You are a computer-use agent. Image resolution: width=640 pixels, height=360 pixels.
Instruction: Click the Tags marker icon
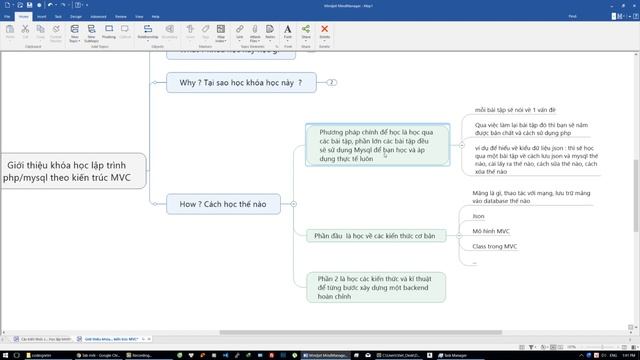tap(205, 29)
